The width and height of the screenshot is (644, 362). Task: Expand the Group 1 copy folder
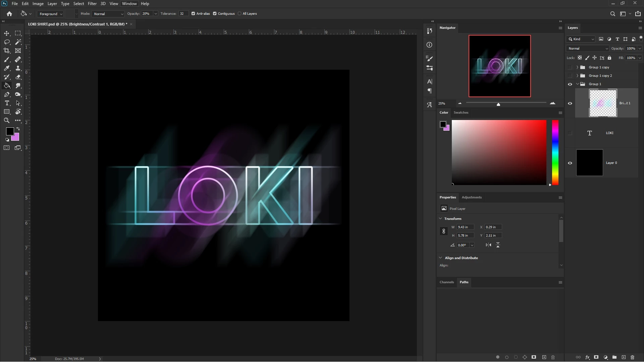tap(577, 67)
